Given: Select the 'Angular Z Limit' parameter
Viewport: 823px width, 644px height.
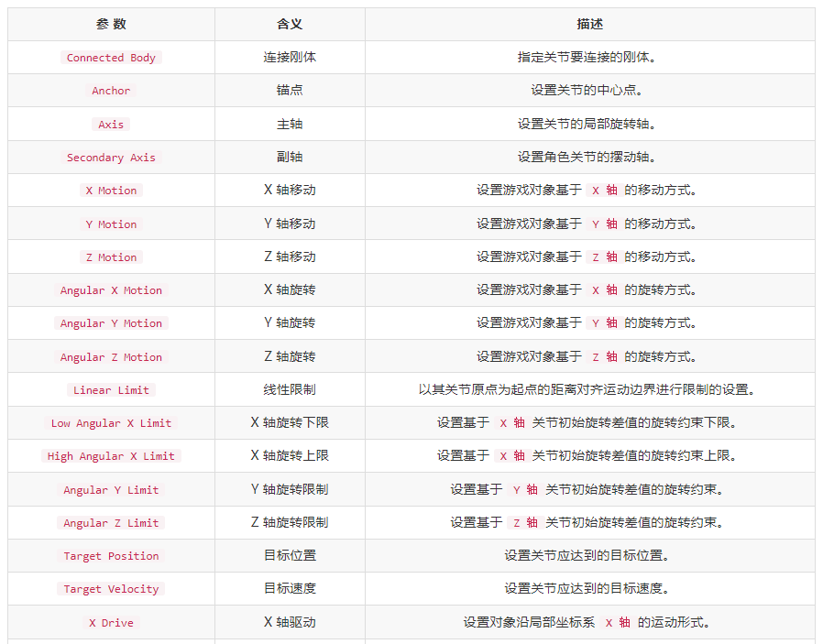Looking at the screenshot, I should click(111, 522).
